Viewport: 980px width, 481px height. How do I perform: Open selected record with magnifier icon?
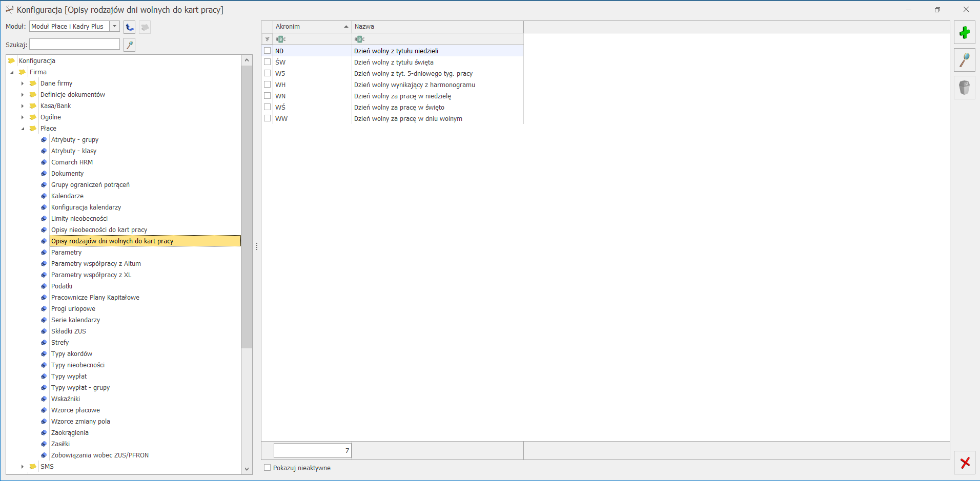(964, 60)
